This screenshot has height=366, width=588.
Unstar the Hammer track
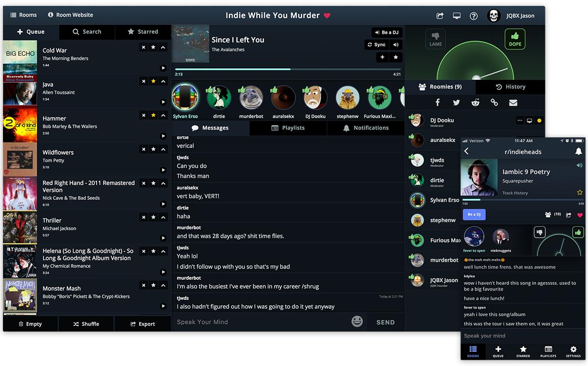(x=153, y=115)
